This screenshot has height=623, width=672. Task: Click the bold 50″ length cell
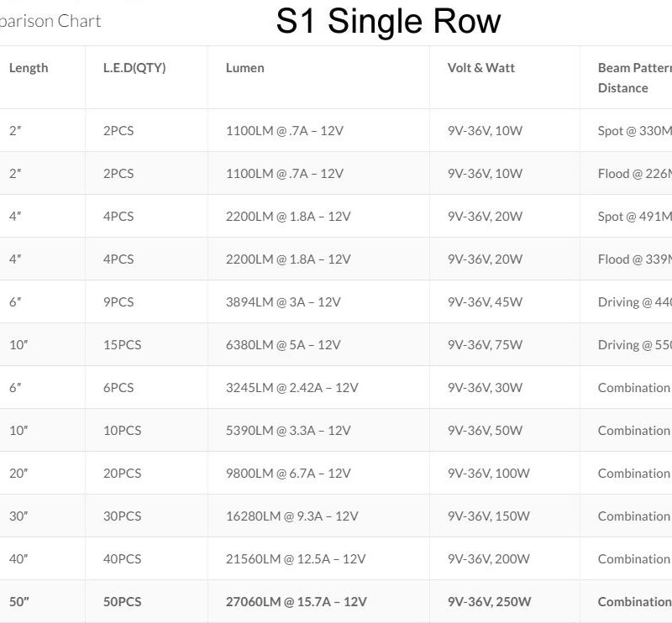pos(17,602)
